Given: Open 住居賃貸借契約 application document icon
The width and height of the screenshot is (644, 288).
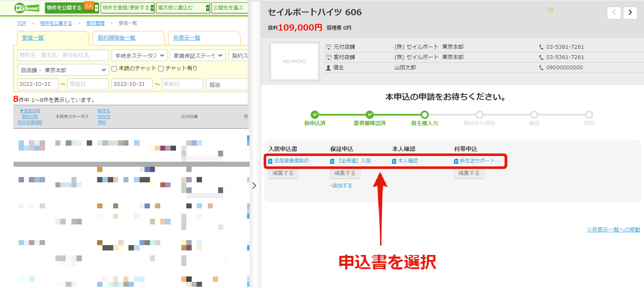Looking at the screenshot, I should coord(271,161).
